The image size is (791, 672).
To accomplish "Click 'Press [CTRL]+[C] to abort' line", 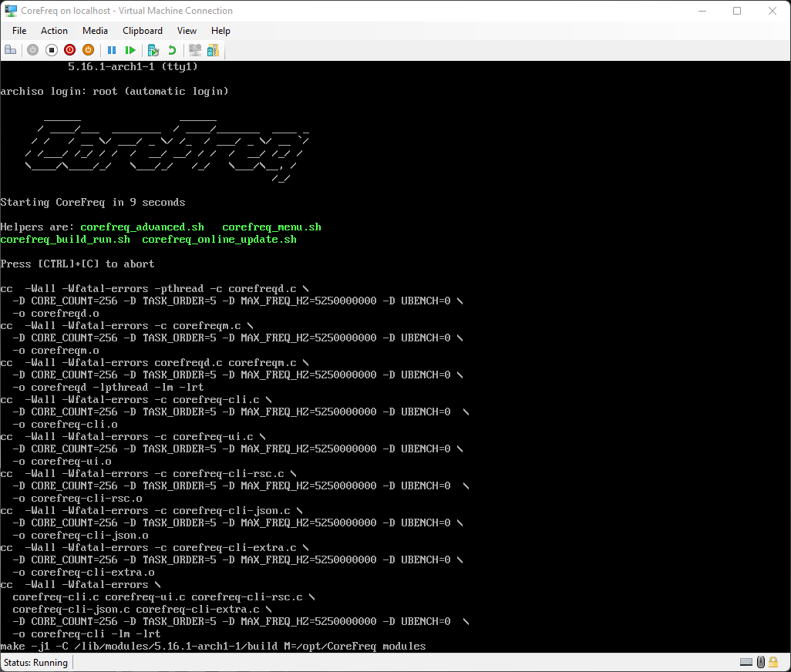I will tap(77, 264).
